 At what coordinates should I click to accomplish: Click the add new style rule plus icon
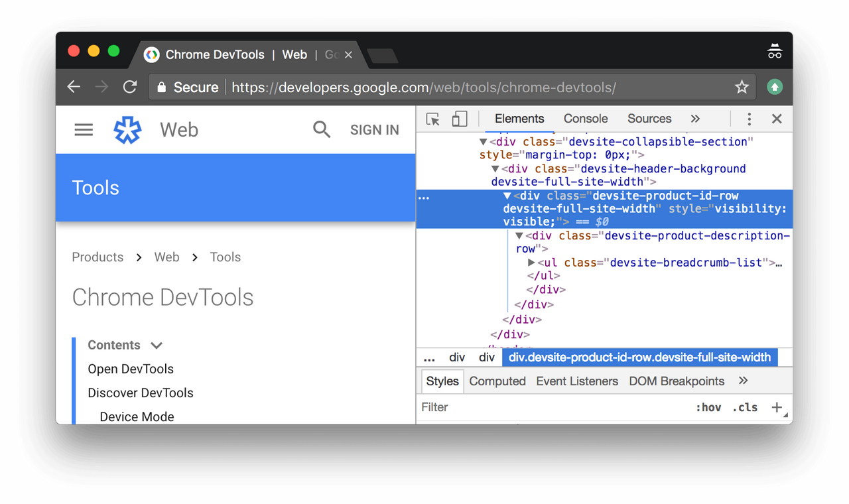click(x=777, y=407)
